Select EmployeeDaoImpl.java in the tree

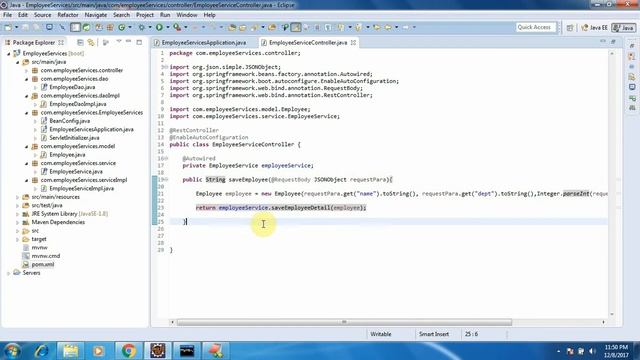78,104
